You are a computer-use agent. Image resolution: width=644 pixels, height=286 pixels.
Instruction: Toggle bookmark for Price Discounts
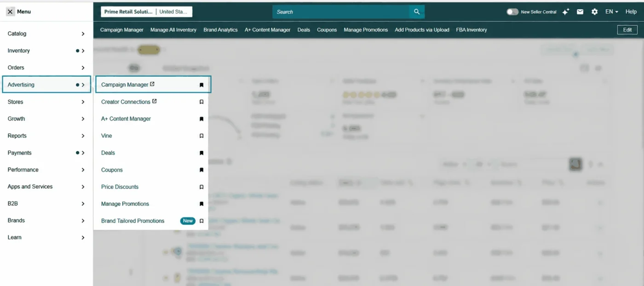(x=201, y=187)
